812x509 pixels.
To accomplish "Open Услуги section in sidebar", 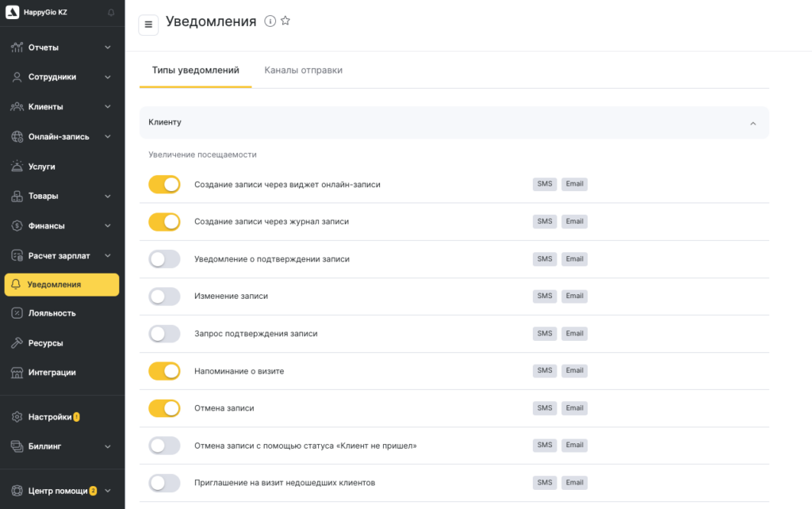I will coord(41,166).
